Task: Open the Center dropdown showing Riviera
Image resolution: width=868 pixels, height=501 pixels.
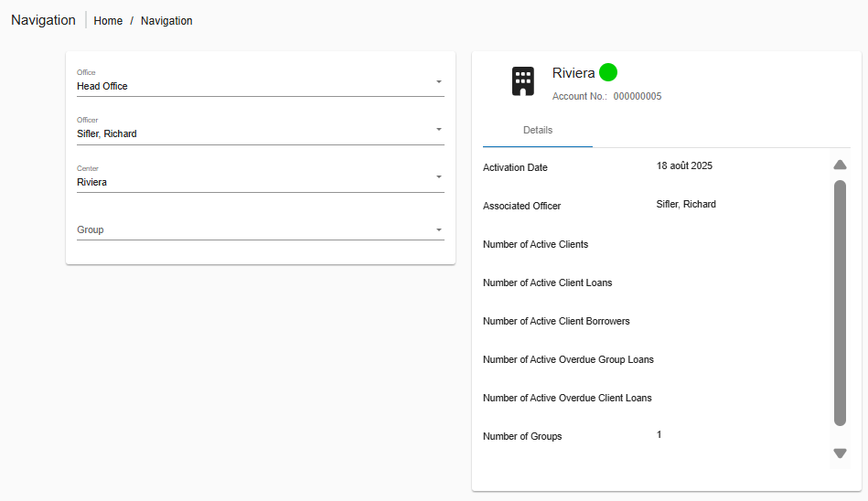Action: [x=260, y=182]
